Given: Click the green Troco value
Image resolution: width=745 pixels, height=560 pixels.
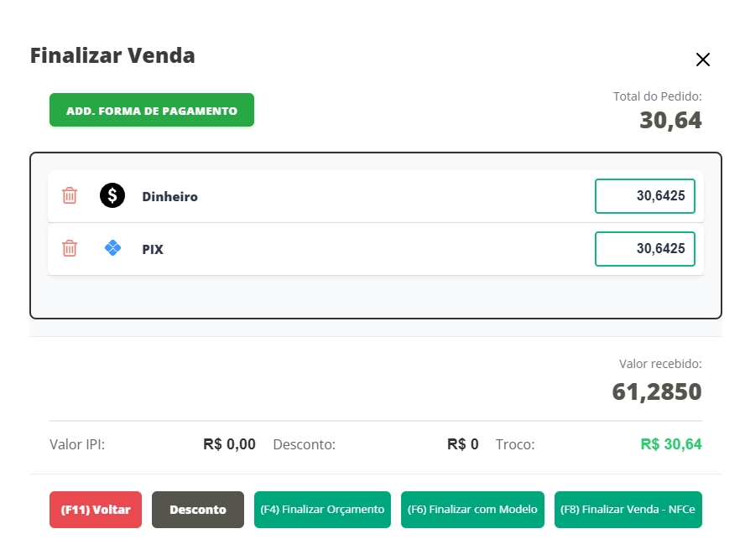Looking at the screenshot, I should (670, 444).
